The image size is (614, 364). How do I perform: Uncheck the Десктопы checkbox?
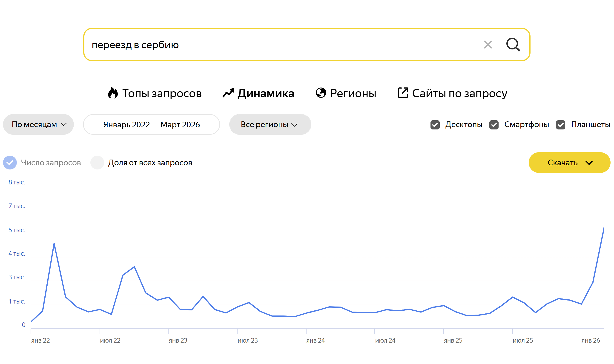[435, 125]
